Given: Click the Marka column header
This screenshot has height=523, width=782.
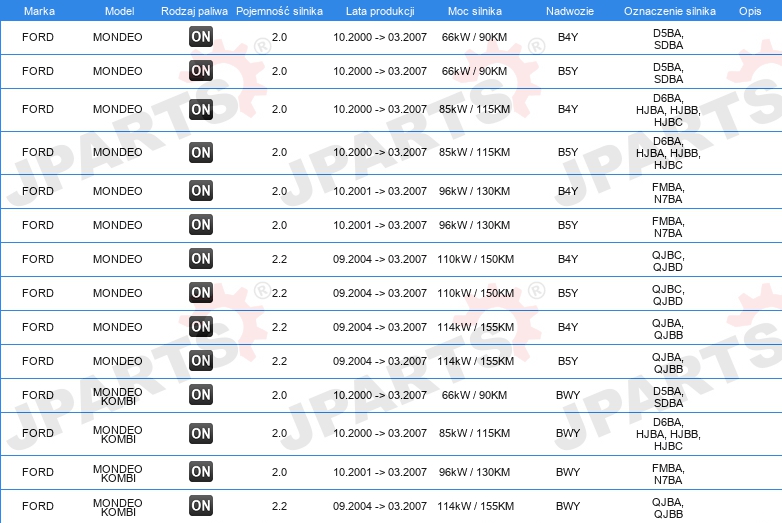Looking at the screenshot, I should 39,11.
